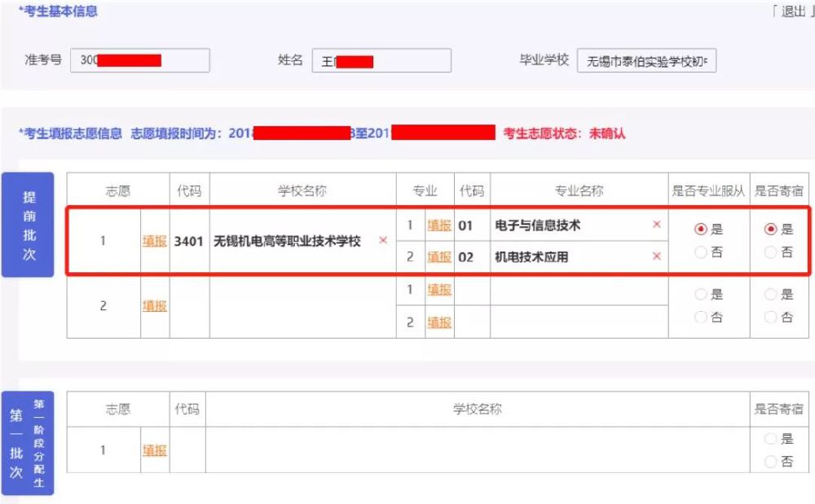815x504 pixels.
Task: Click the 考生基本信息 section heading
Action: [58, 11]
